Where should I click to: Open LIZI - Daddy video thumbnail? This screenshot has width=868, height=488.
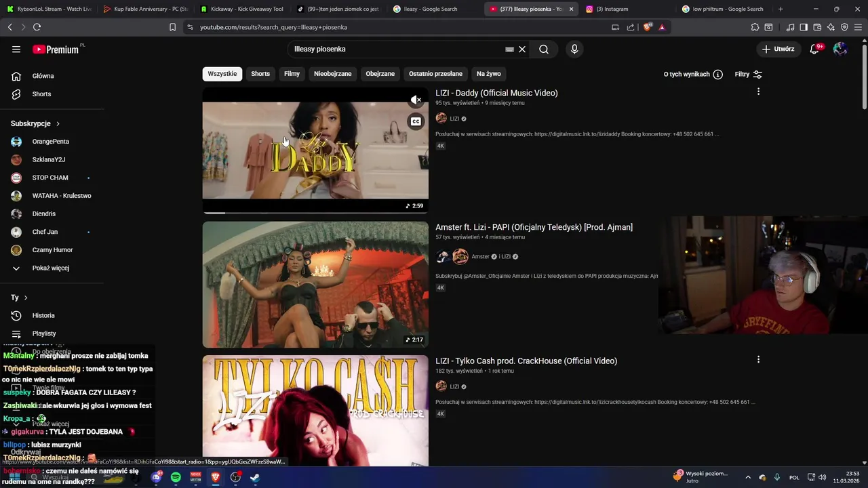pyautogui.click(x=315, y=150)
